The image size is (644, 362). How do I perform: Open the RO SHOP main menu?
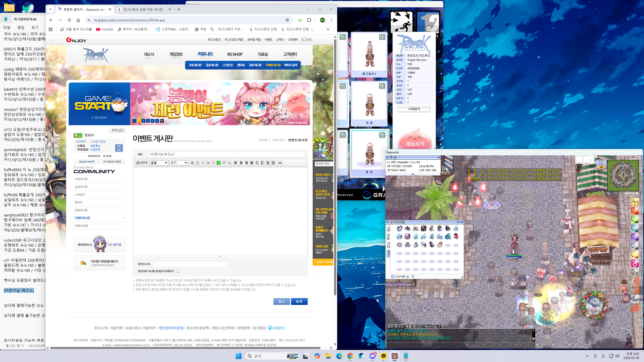click(x=235, y=54)
